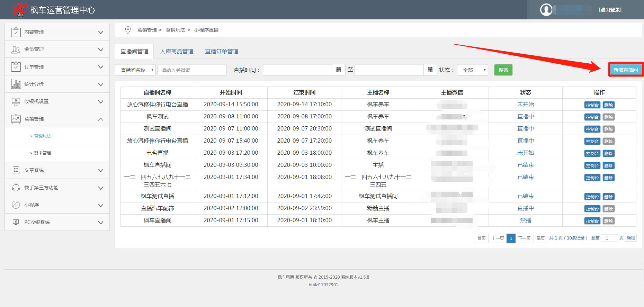
Task: Click the keyword search input field
Action: coord(192,70)
